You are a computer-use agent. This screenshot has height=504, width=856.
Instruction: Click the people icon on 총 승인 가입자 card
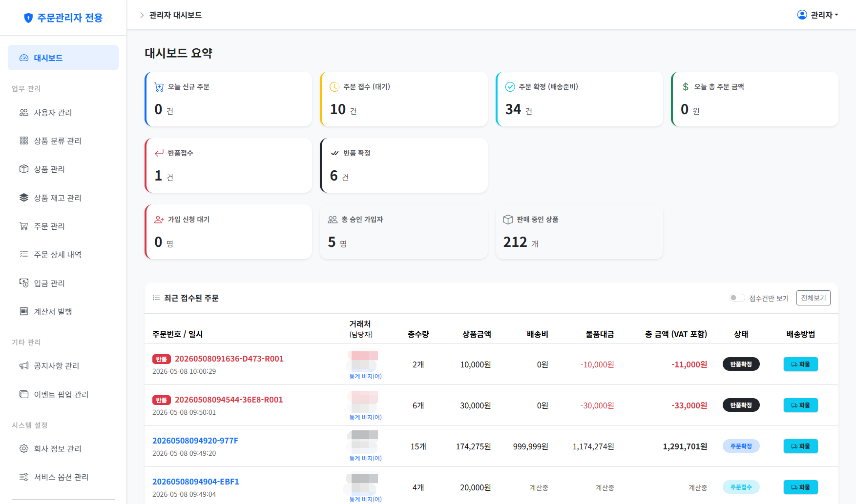click(x=333, y=220)
